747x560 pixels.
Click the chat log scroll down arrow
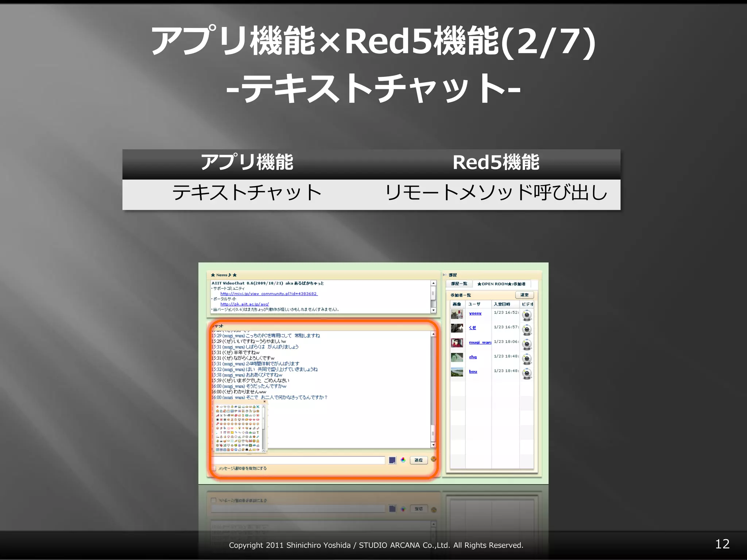click(433, 445)
